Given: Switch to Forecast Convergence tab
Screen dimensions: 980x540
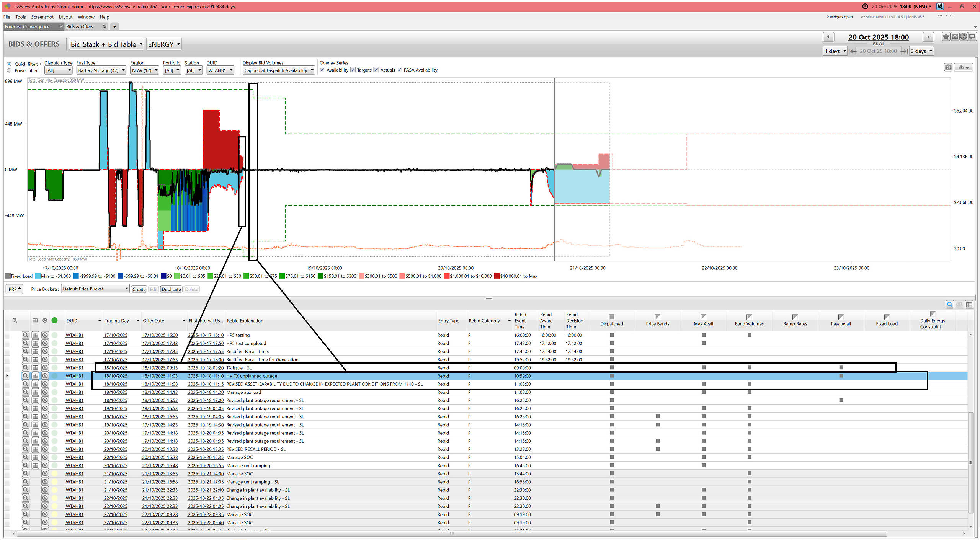Looking at the screenshot, I should (28, 26).
